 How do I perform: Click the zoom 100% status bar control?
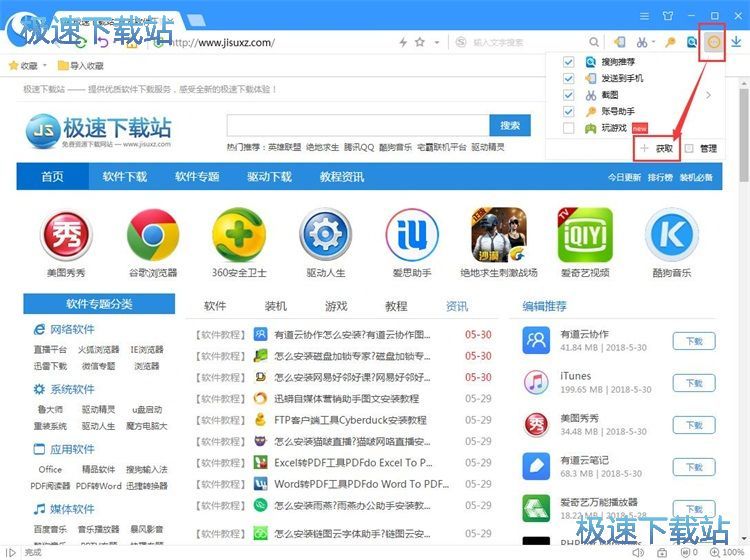[x=726, y=552]
